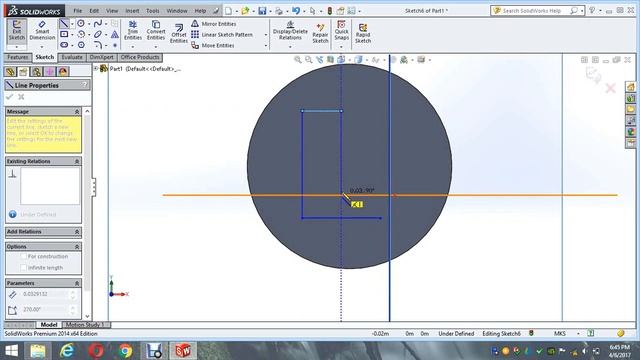This screenshot has width=640, height=360.
Task: Open the File menu
Action: pyautogui.click(x=78, y=11)
